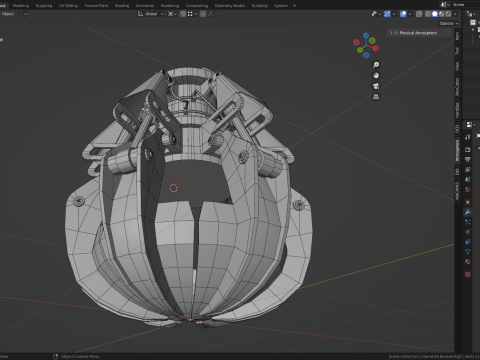Open the Physics properties tab
Screen dimensions: 480x360
[x=468, y=232]
